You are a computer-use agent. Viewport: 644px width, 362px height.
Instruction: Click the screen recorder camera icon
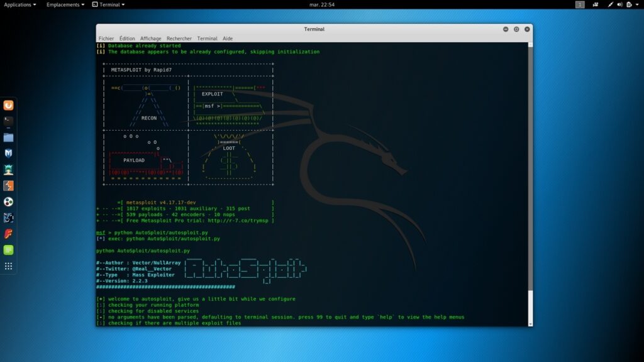pyautogui.click(x=596, y=4)
